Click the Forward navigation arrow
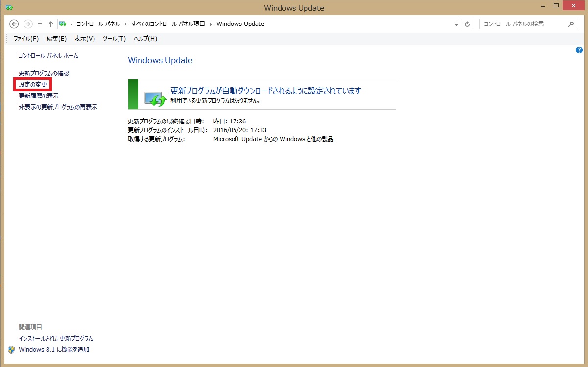Viewport: 588px width, 367px height. pos(28,24)
